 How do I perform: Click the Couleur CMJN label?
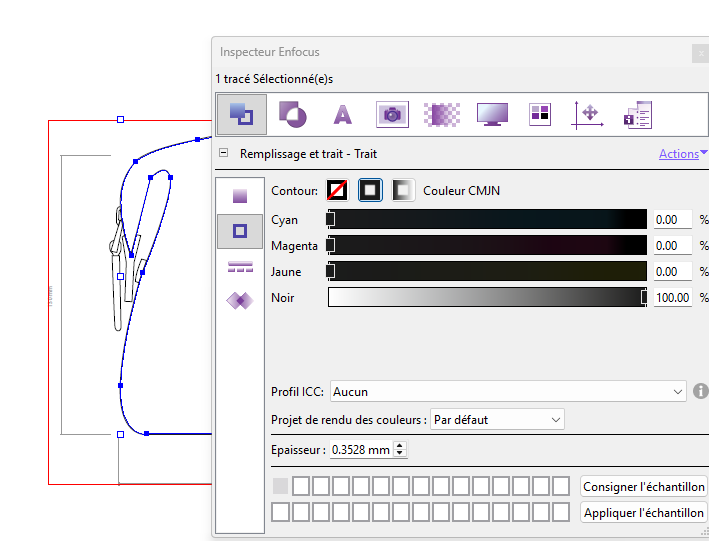[461, 191]
